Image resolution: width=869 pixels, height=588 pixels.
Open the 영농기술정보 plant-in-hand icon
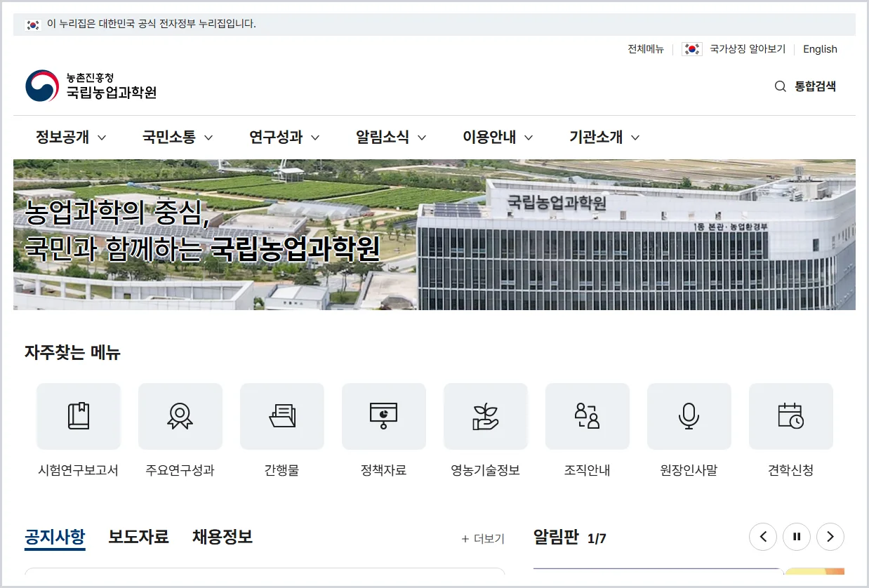pos(486,416)
